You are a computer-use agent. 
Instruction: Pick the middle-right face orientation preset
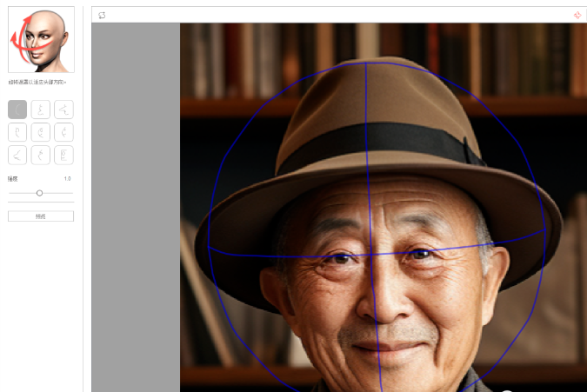[x=63, y=132]
